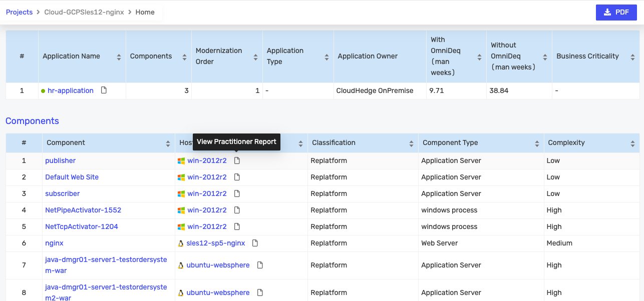Screen dimensions: 644x301
Task: Open report icon in NetPipeActivator-1552 row
Action: coord(237,210)
